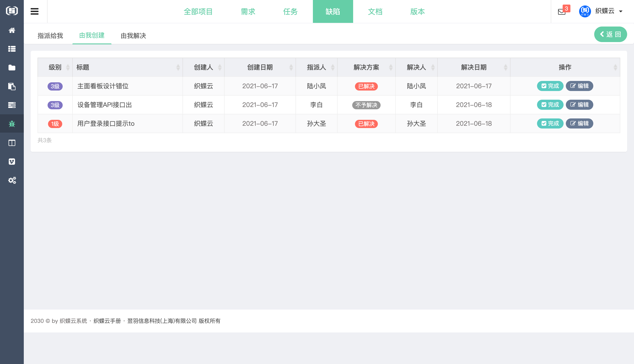Viewport: 634px width, 364px height.
Task: Mark 主面看板设计错位 as 完成
Action: [550, 86]
